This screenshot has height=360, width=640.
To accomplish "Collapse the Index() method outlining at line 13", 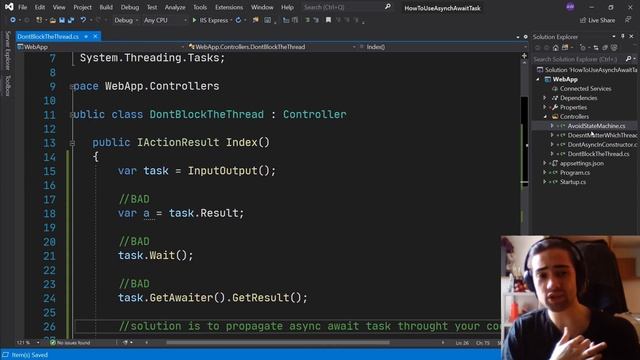I will (x=72, y=143).
